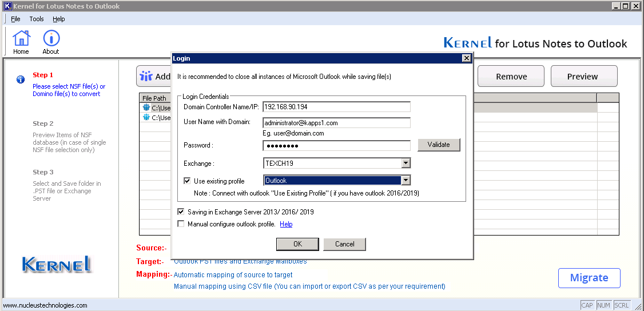The height and width of the screenshot is (311, 644).
Task: Open the Help link in Login dialog
Action: [287, 224]
